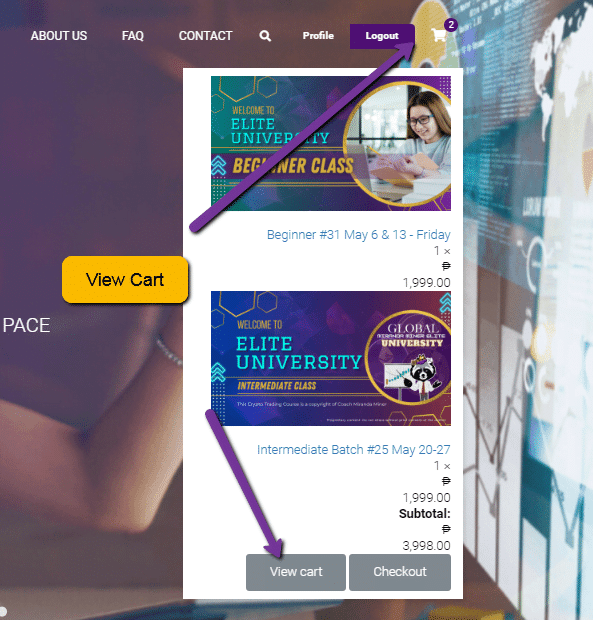The height and width of the screenshot is (620, 593).
Task: Click the white carousel dot indicator
Action: click(2, 612)
